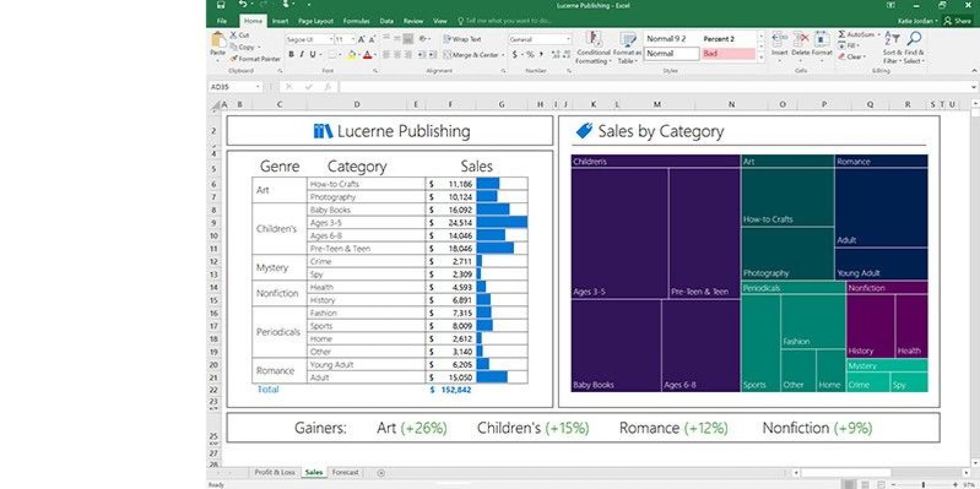
Task: Expand the Name Box dropdown arrow
Action: pyautogui.click(x=258, y=87)
